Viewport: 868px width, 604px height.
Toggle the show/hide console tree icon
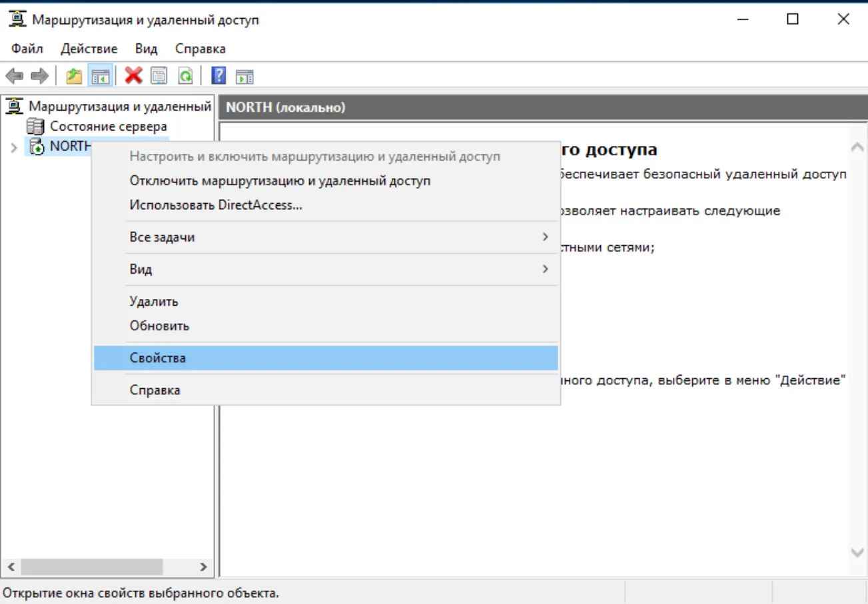[101, 76]
